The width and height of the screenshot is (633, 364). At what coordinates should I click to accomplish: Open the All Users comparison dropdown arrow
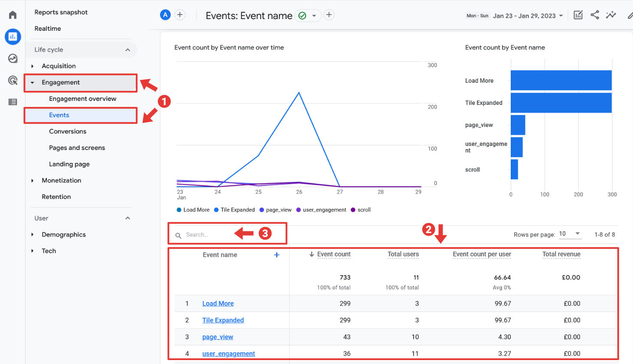click(315, 14)
